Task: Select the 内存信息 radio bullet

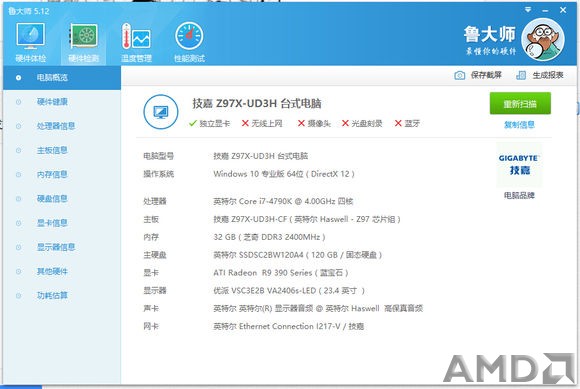Action: [x=18, y=175]
